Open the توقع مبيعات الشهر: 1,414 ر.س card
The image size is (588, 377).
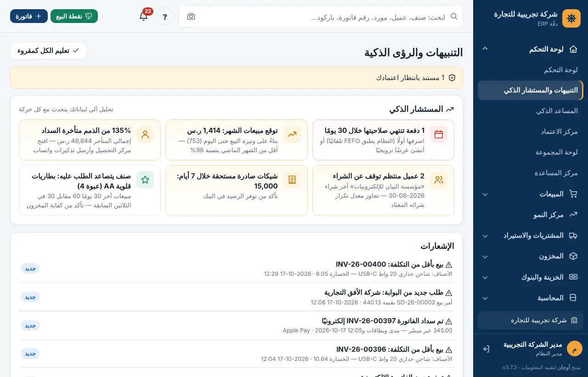click(237, 140)
